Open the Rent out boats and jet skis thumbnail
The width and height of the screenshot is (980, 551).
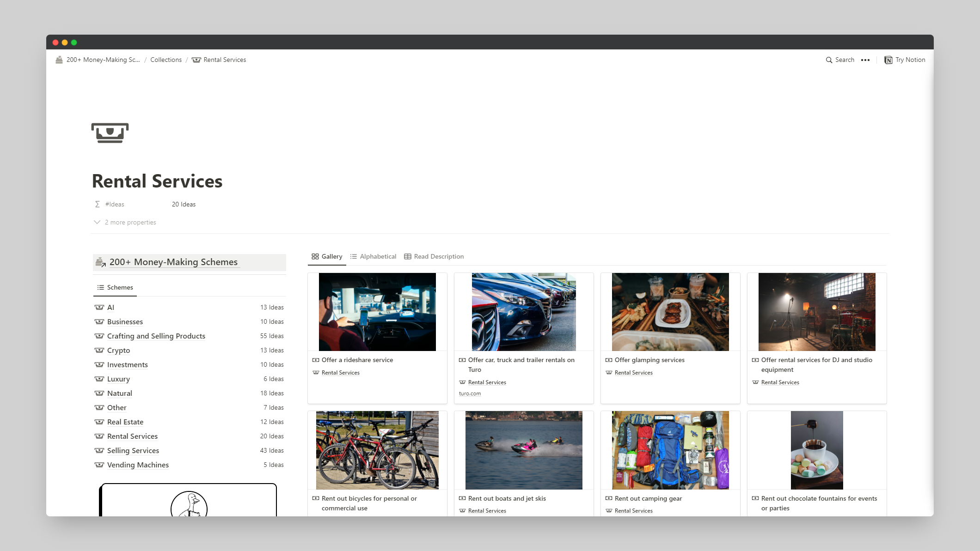(524, 450)
